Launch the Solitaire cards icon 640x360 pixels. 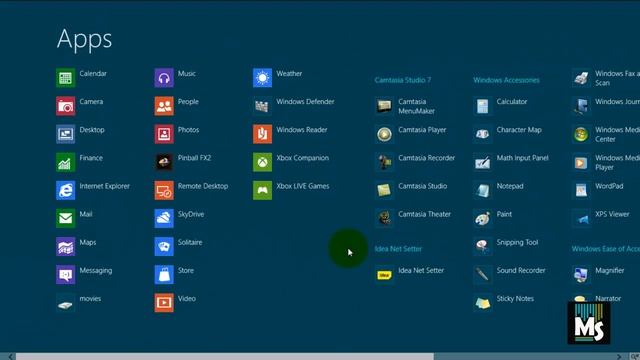[164, 247]
